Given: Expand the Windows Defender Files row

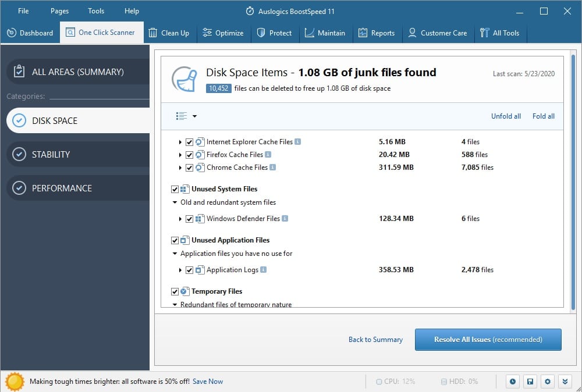Looking at the screenshot, I should click(x=180, y=219).
